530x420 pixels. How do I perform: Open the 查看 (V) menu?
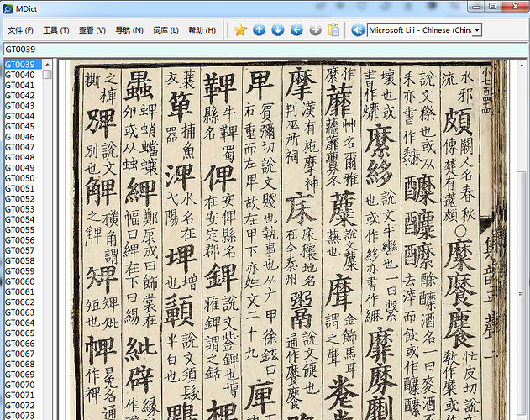92,30
